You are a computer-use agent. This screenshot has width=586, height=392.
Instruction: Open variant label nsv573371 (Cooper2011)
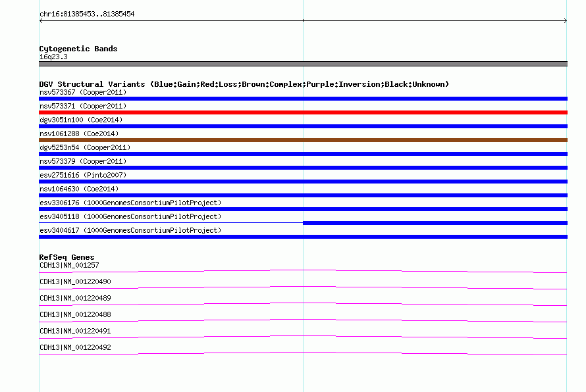[x=83, y=106]
